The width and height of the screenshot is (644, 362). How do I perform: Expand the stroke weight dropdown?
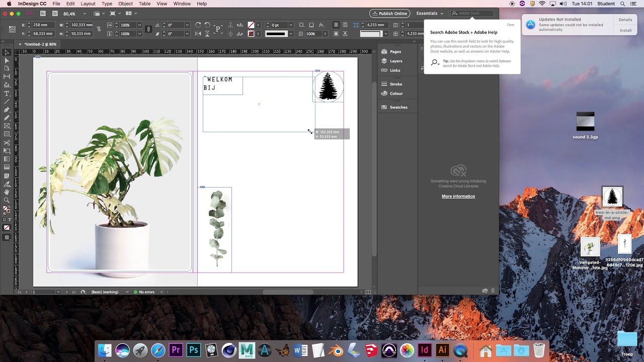[291, 25]
